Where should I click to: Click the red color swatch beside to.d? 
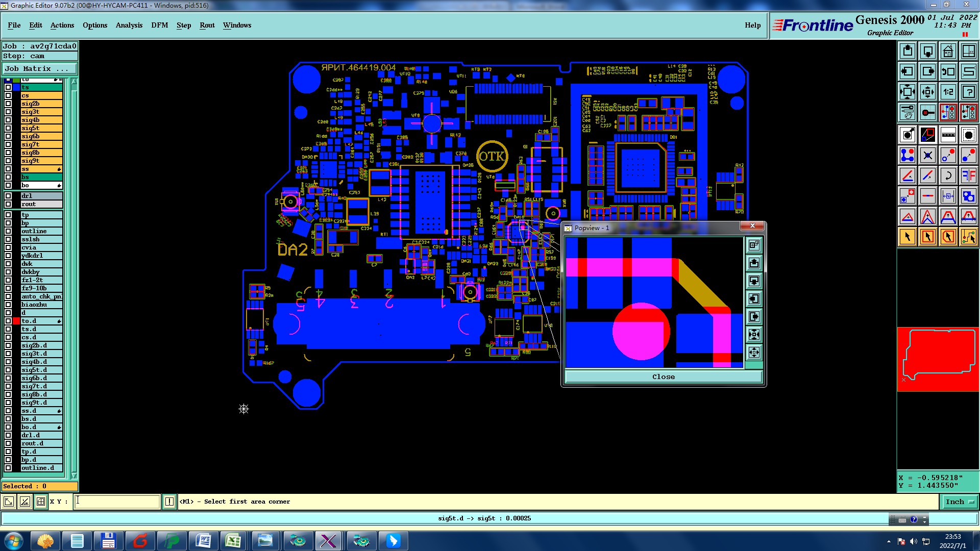pos(16,321)
